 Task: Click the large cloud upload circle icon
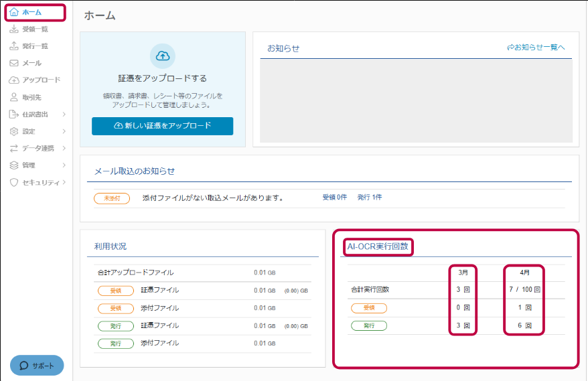pyautogui.click(x=162, y=56)
